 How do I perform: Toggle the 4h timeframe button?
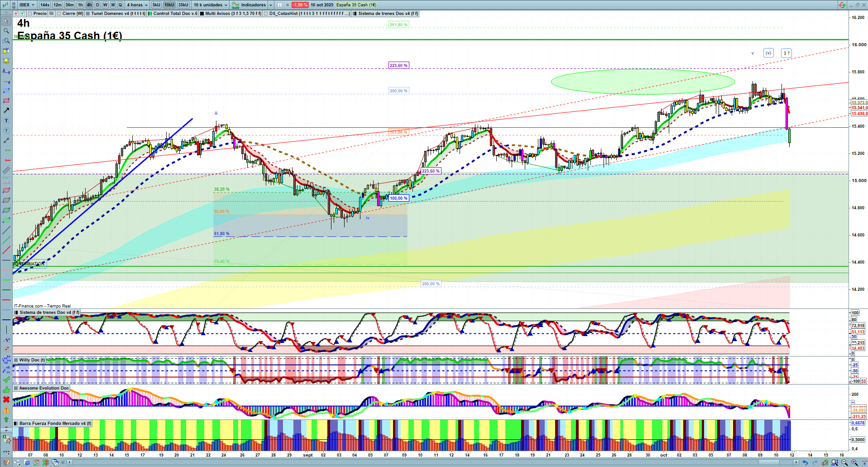pyautogui.click(x=89, y=5)
